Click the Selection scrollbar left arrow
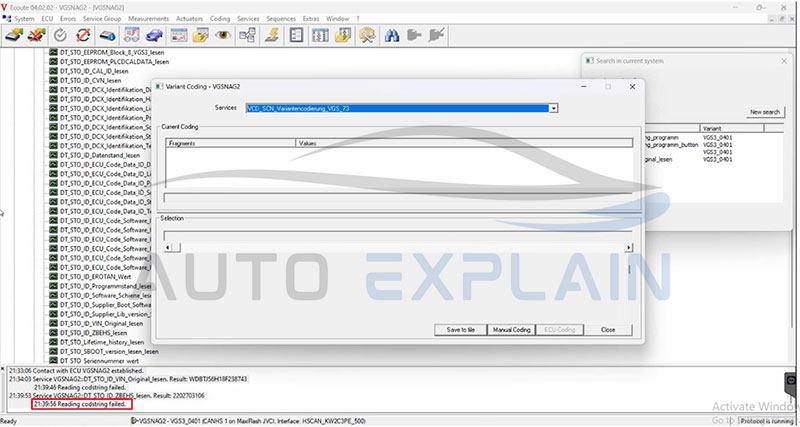 click(168, 247)
